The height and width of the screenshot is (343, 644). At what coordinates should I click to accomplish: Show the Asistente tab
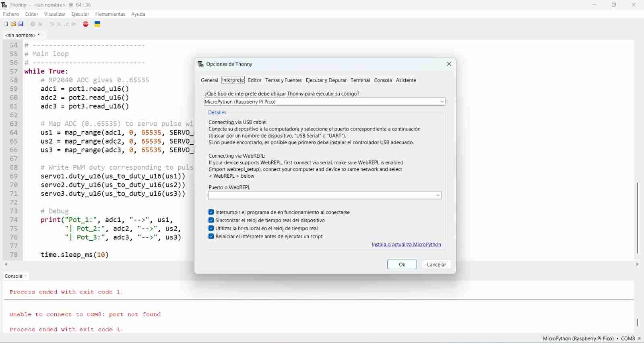pyautogui.click(x=406, y=80)
